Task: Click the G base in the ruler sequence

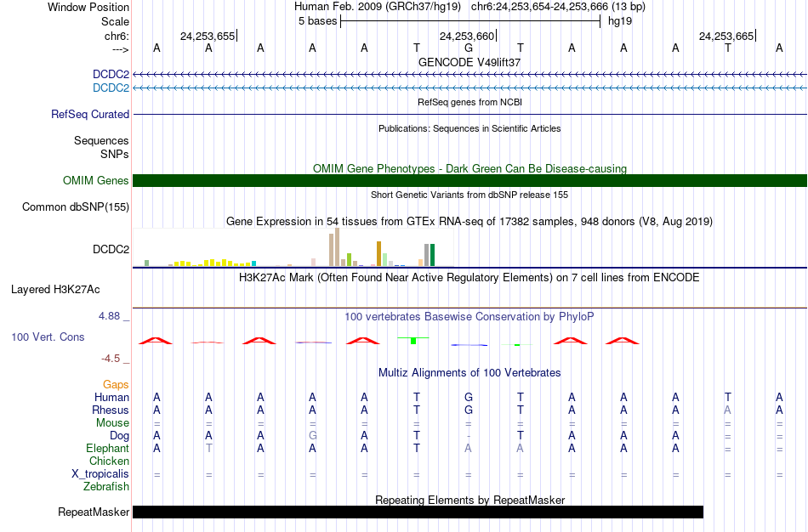Action: [x=468, y=48]
